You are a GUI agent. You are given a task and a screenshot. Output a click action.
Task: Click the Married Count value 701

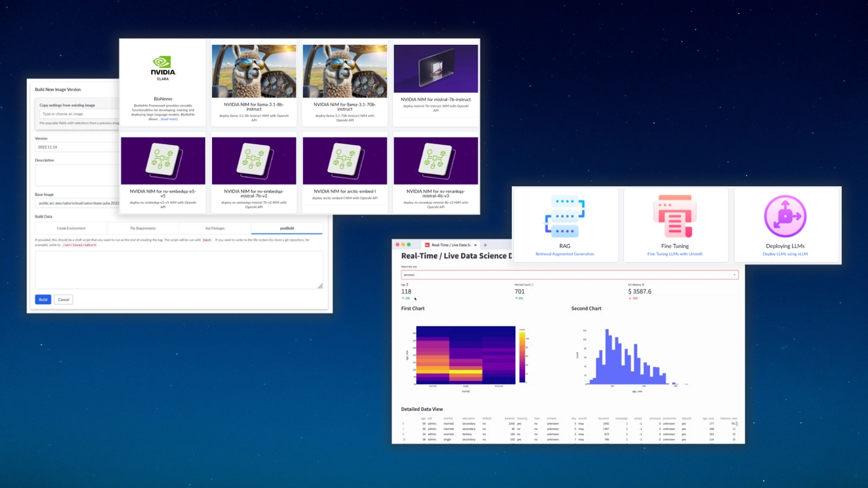pos(520,292)
